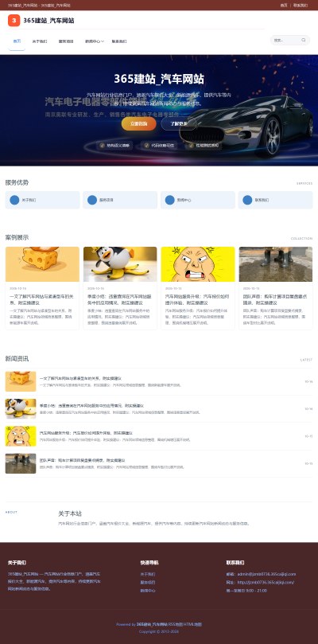
Task: Click the blue circle icon in 关于我们 service card
Action: click(14, 200)
